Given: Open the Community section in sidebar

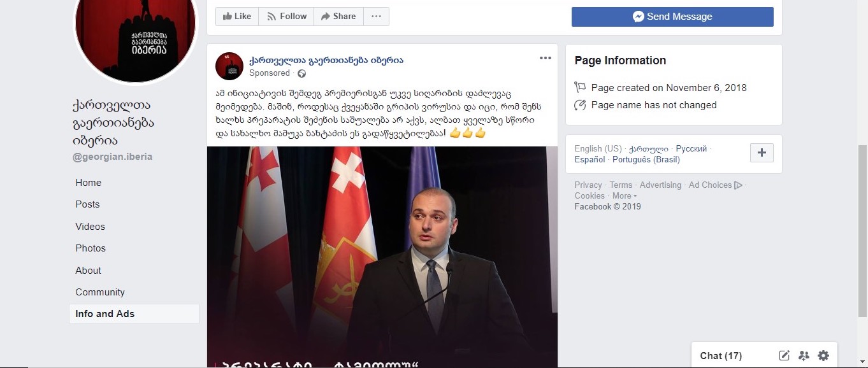Looking at the screenshot, I should click(100, 292).
